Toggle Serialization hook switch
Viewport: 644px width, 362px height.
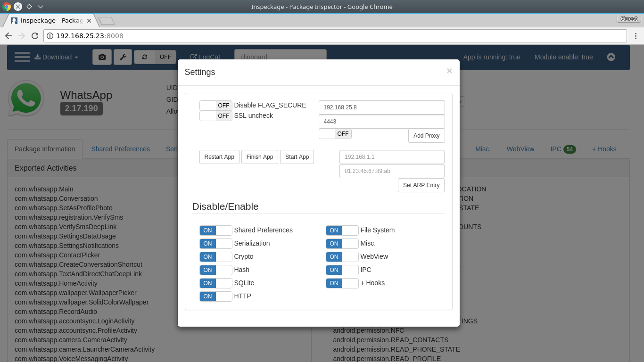(216, 244)
